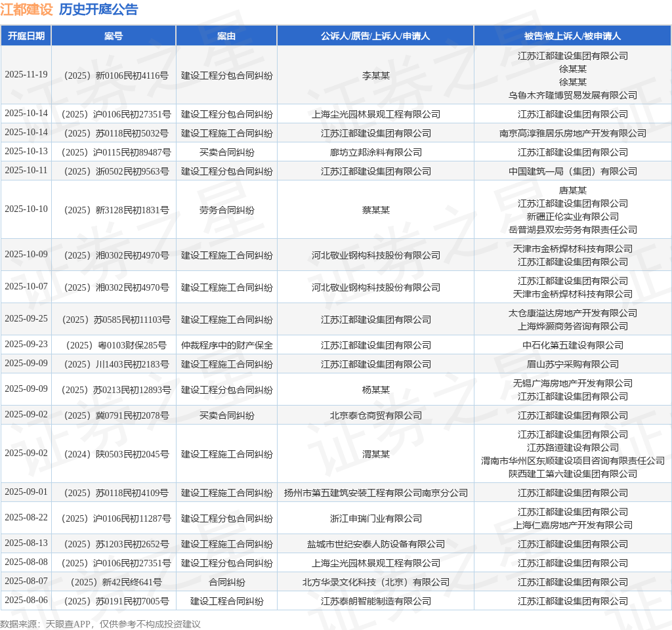Click plaintiff 李某某

[376, 75]
